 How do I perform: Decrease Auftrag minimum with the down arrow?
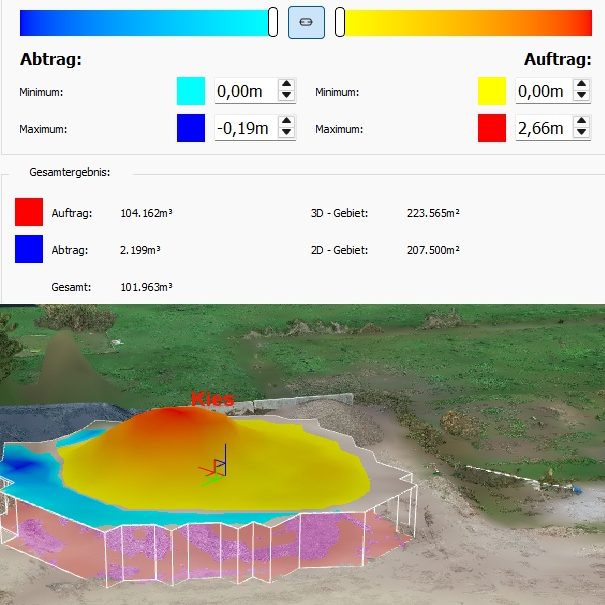(582, 98)
